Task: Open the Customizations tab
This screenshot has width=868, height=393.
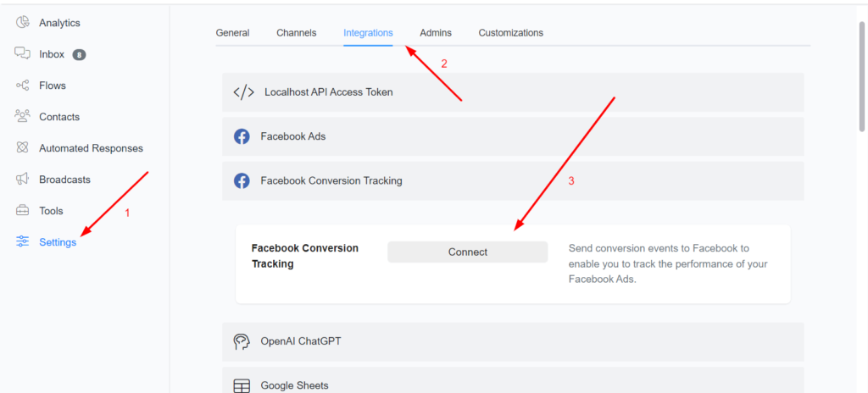Action: (510, 33)
